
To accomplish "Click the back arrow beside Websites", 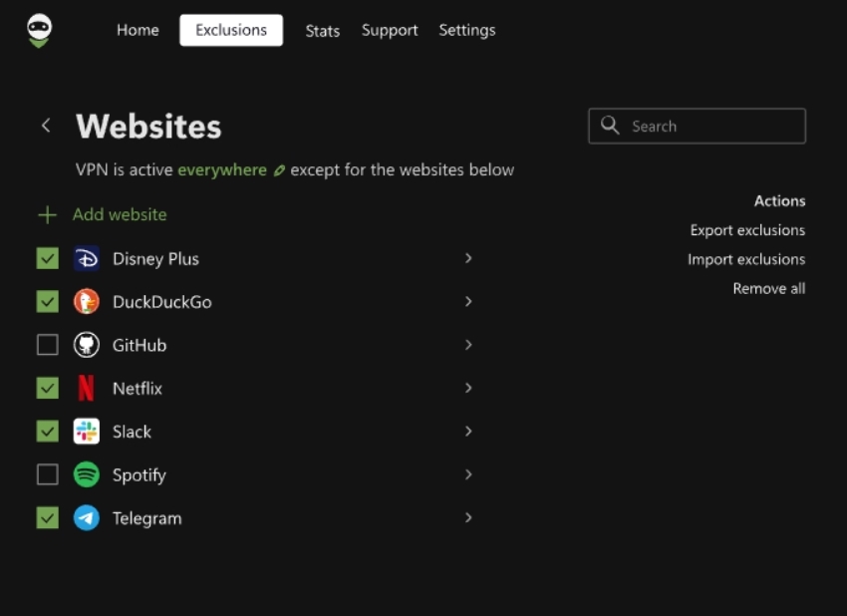I will [x=46, y=126].
